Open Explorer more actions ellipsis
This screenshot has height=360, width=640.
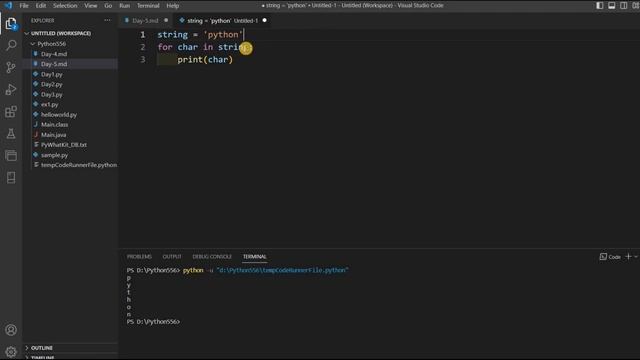point(107,20)
